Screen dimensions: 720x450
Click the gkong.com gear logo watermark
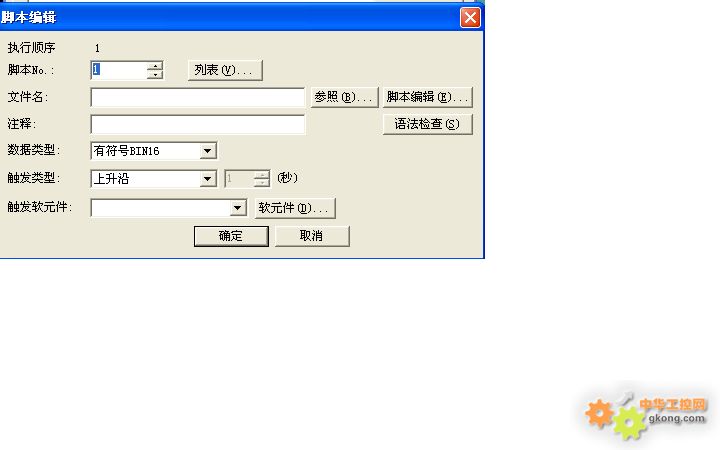(x=647, y=413)
